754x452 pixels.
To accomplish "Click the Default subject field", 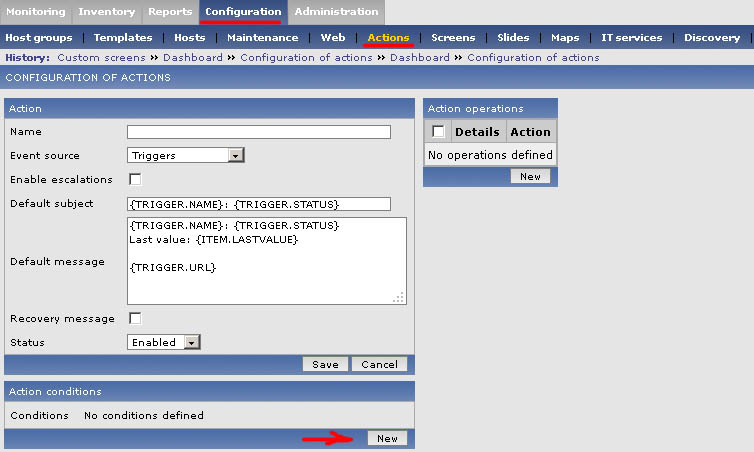I will click(259, 204).
